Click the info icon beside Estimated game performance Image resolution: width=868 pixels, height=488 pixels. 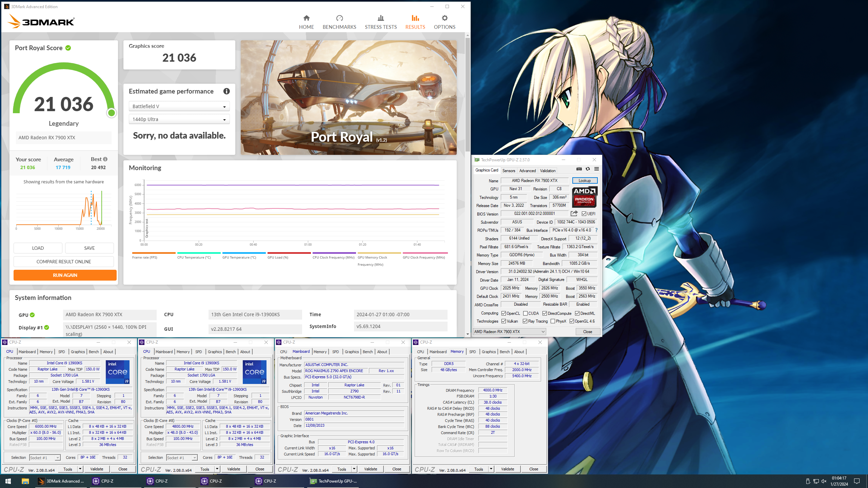click(226, 91)
